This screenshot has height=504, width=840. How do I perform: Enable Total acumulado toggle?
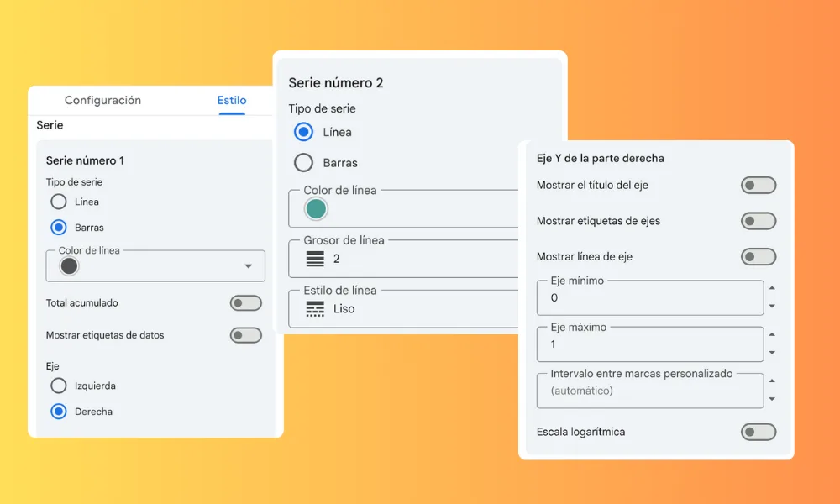(x=245, y=303)
